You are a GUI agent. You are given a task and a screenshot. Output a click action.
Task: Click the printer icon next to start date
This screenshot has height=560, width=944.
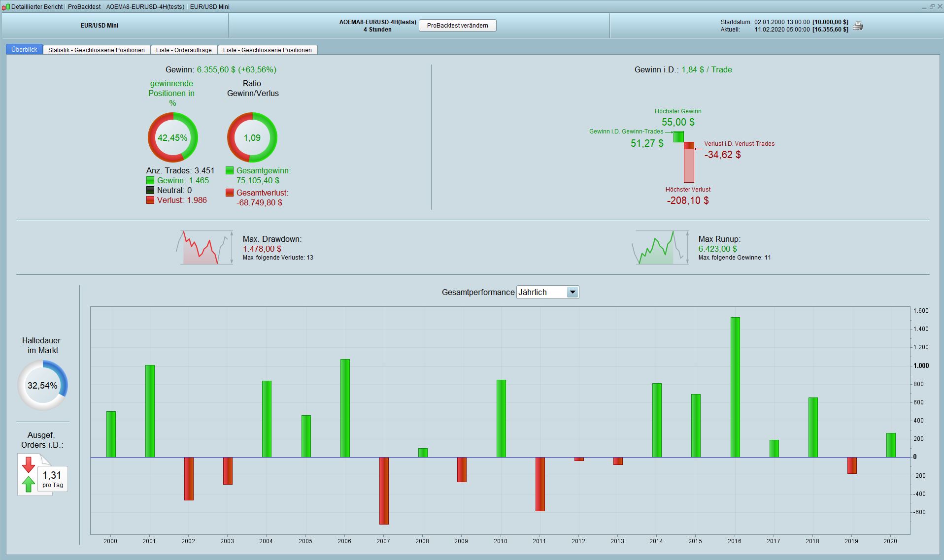pyautogui.click(x=858, y=26)
